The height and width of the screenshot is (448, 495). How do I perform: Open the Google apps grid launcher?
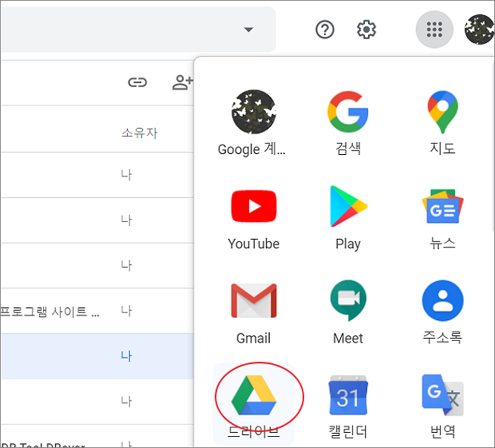(434, 29)
